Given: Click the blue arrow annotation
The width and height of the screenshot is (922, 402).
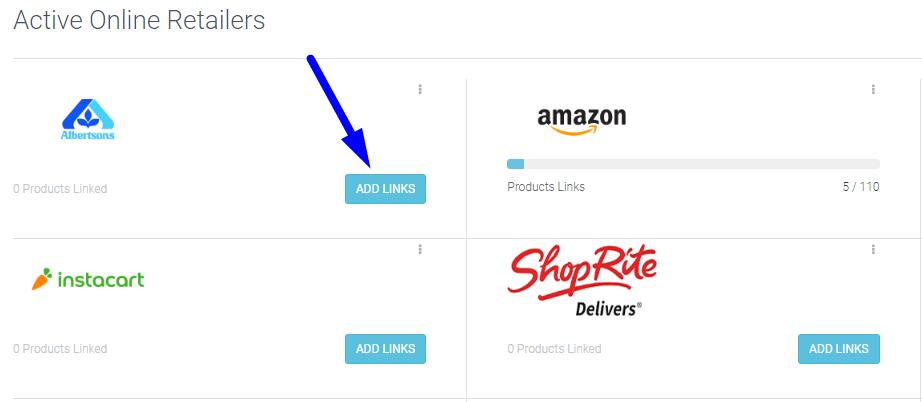Looking at the screenshot, I should pyautogui.click(x=339, y=112).
